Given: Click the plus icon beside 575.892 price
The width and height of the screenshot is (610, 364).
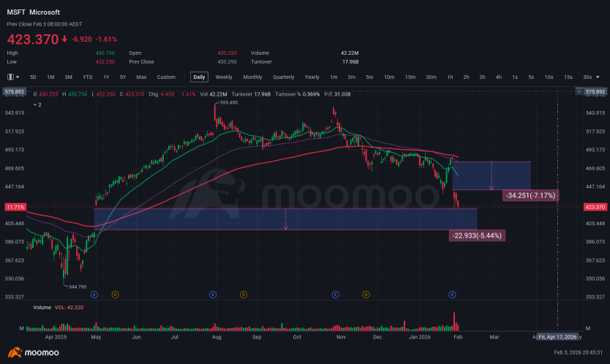Looking at the screenshot, I should click(x=579, y=91).
